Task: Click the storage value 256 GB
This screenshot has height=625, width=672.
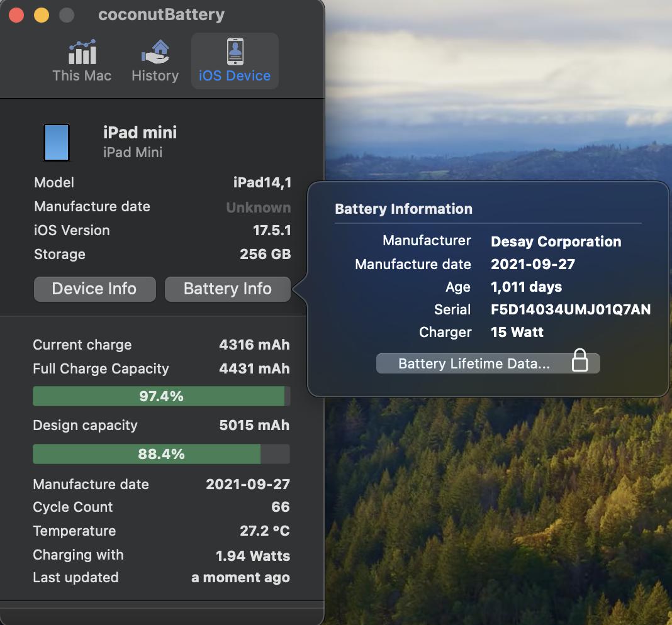Action: pyautogui.click(x=266, y=254)
